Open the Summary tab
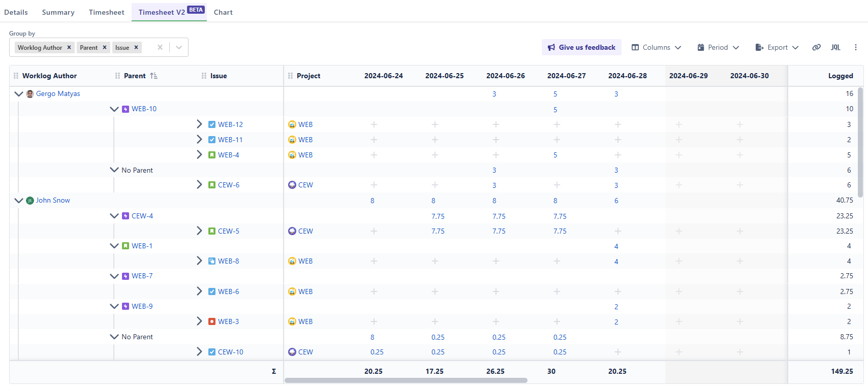This screenshot has width=868, height=389. pyautogui.click(x=58, y=12)
